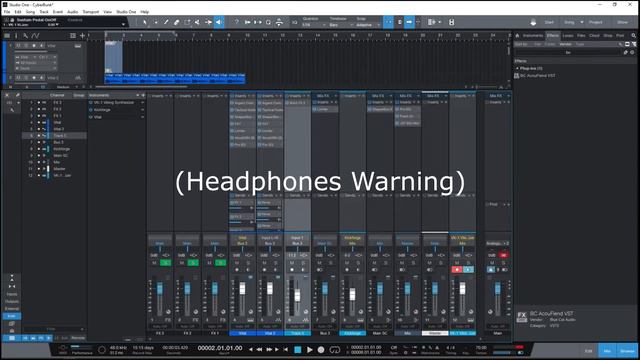Click the Stop transport button
Image resolution: width=640 pixels, height=360 pixels.
pyautogui.click(x=298, y=350)
